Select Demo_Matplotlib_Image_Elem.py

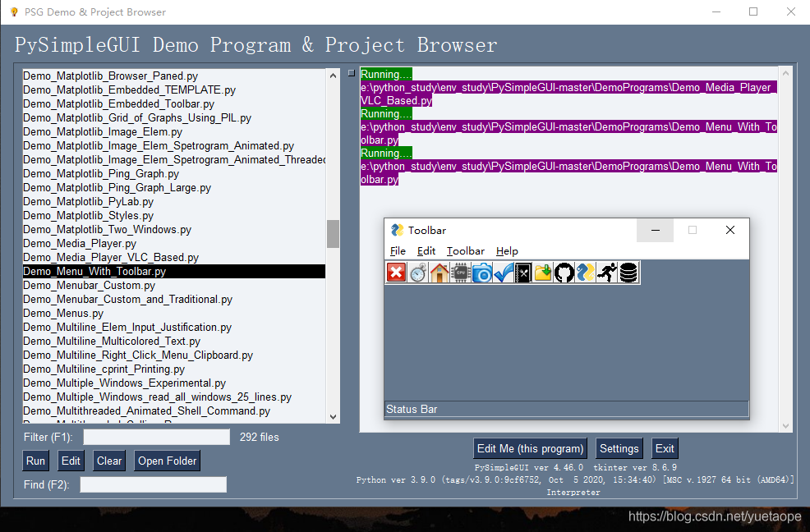point(174,131)
